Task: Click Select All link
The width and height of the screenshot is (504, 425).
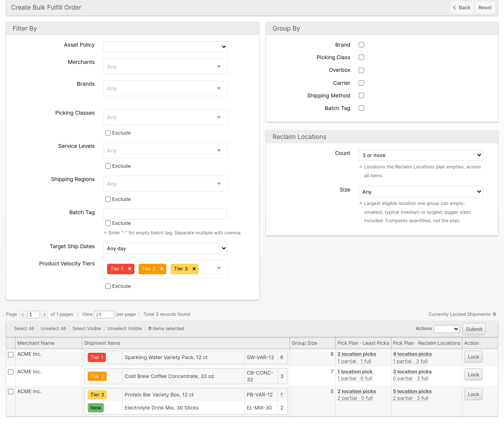Action: [x=24, y=329]
